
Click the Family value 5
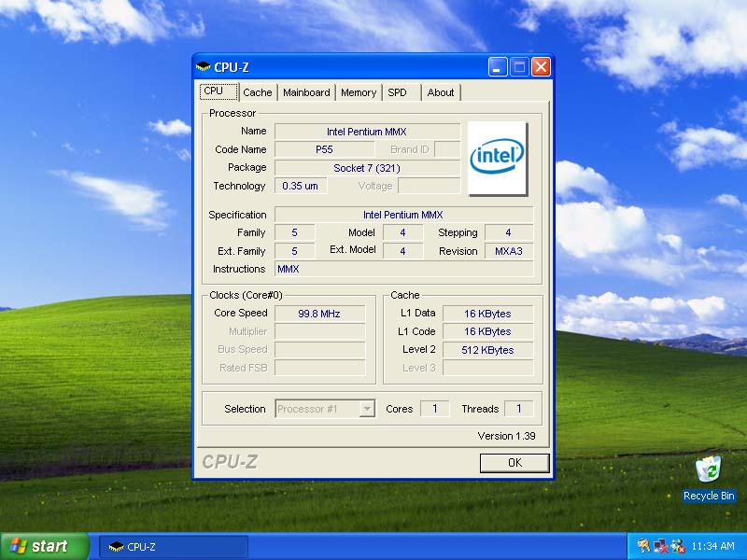[x=294, y=232]
